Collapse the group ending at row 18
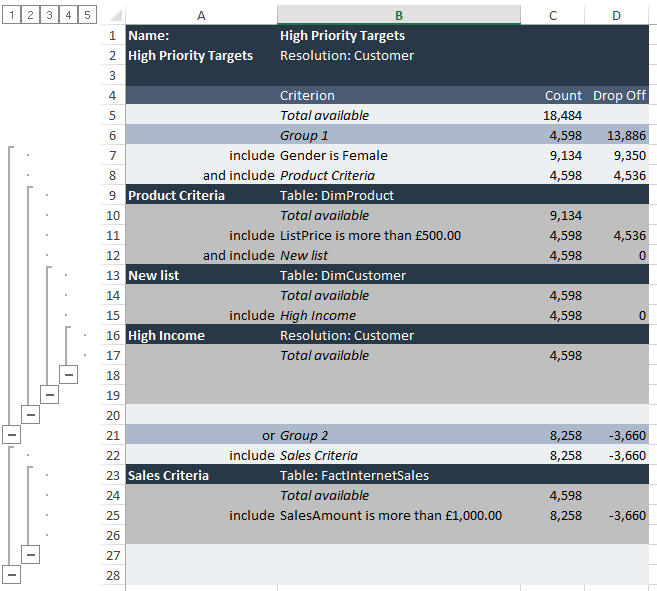This screenshot has height=591, width=657. 68,374
